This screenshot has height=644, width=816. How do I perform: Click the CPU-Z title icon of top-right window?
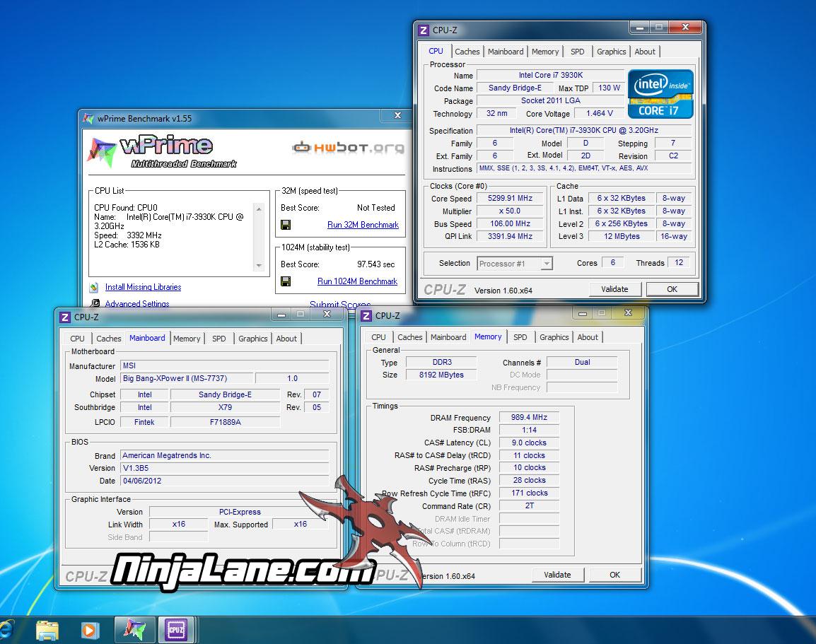(424, 30)
